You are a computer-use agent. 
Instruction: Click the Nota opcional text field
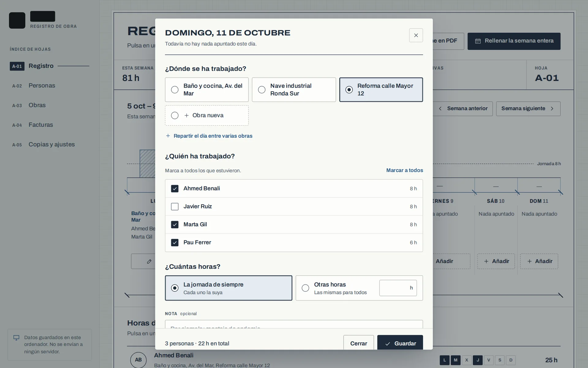[x=294, y=324]
